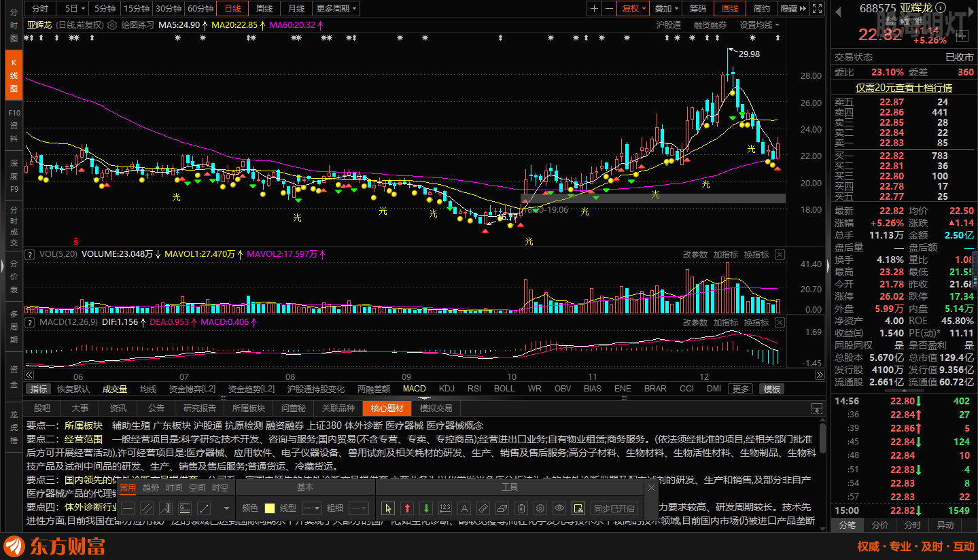The height and width of the screenshot is (560, 978).
Task: Expand 隐藏 panel arrows
Action: pos(794,8)
